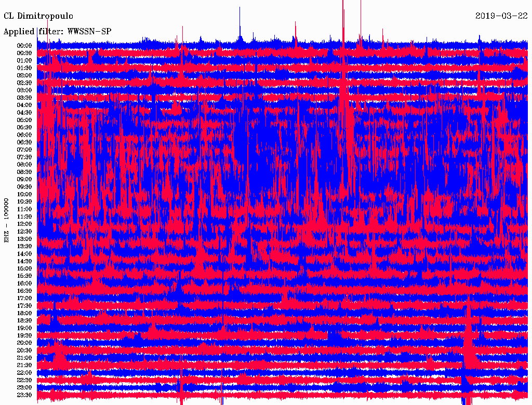
Task: Select the 14:30 time label
Action: click(x=24, y=261)
